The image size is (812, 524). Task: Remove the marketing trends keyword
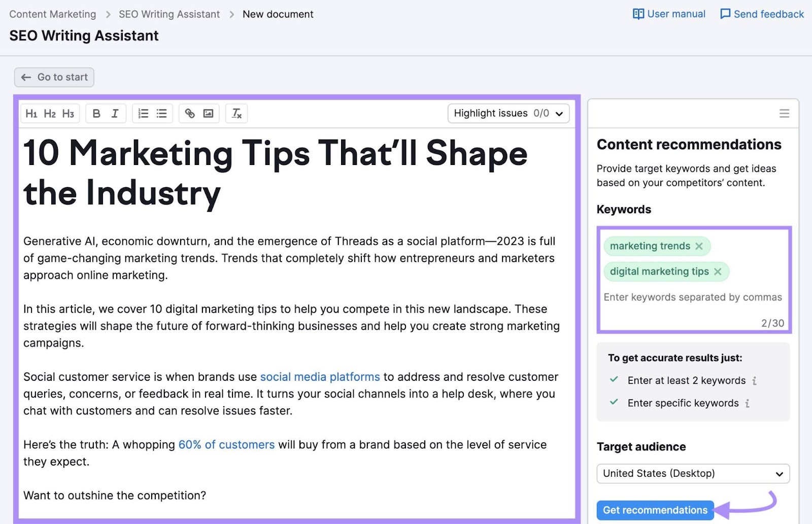[x=700, y=246]
